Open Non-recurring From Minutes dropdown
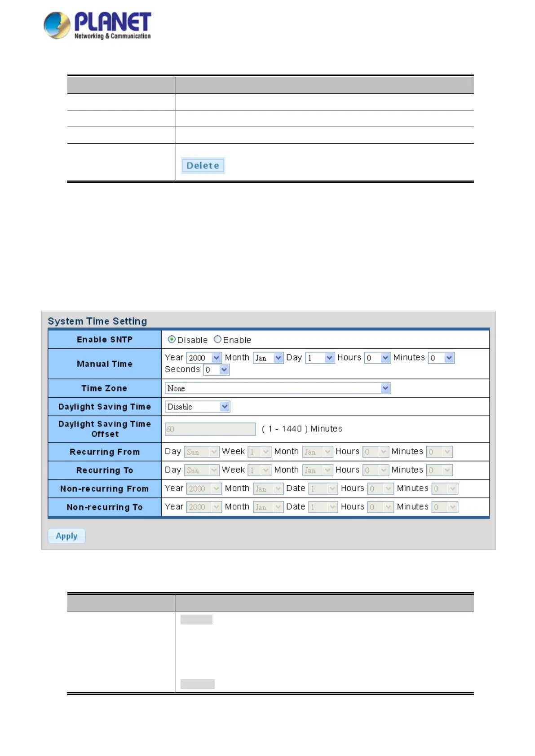The height and width of the screenshot is (756, 535). click(445, 488)
